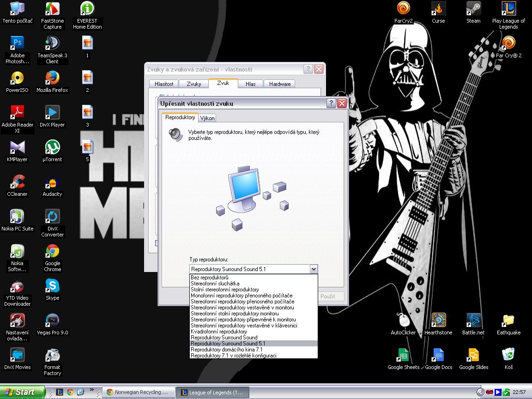The image size is (532, 399).
Task: Click the Google Chrome desktop icon
Action: pos(52,252)
